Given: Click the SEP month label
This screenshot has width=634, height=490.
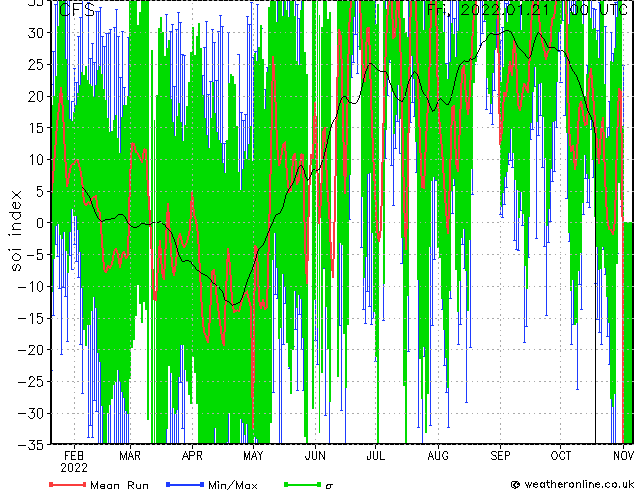Looking at the screenshot, I should coord(500,456).
